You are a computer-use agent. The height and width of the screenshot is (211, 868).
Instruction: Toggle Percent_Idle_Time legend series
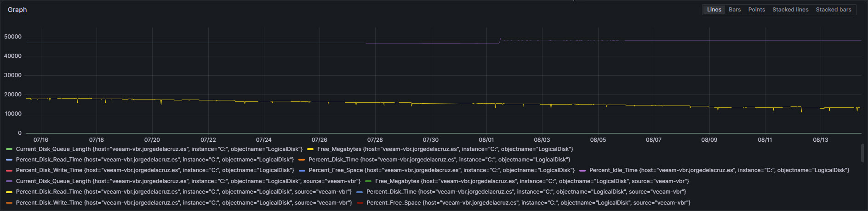pos(719,170)
